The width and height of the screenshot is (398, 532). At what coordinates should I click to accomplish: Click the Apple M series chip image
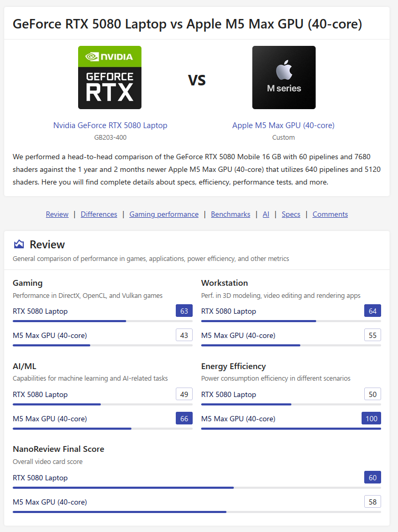click(x=284, y=78)
